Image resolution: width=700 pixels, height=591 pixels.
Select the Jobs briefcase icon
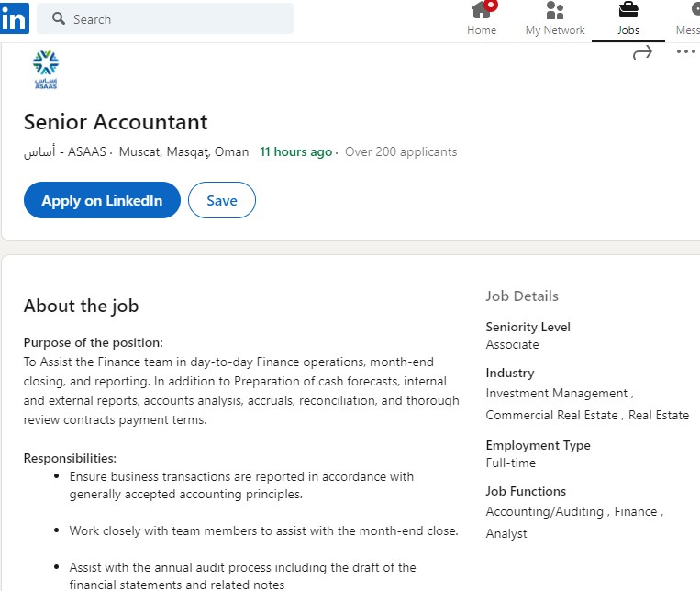tap(628, 10)
